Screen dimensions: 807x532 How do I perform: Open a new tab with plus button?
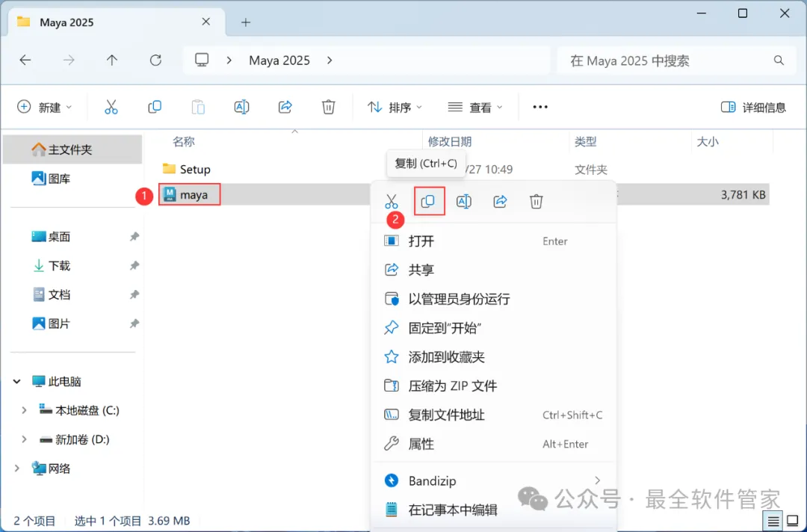pyautogui.click(x=246, y=22)
